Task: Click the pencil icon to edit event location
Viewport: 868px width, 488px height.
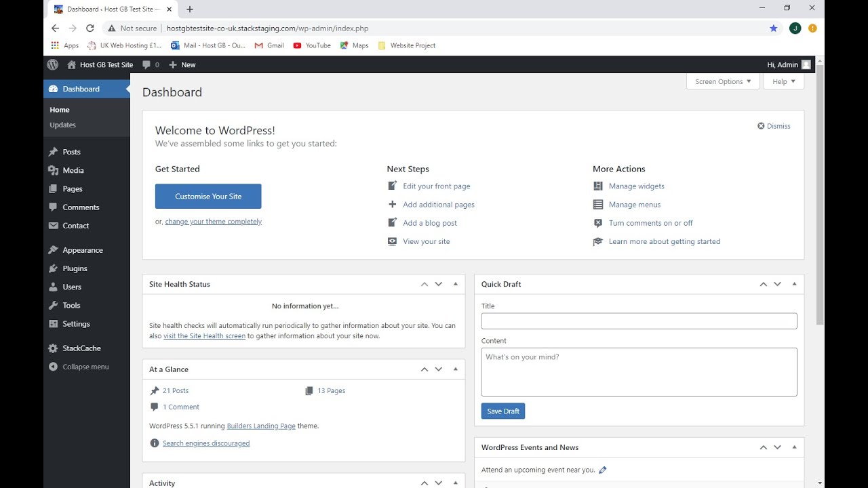Action: (603, 470)
